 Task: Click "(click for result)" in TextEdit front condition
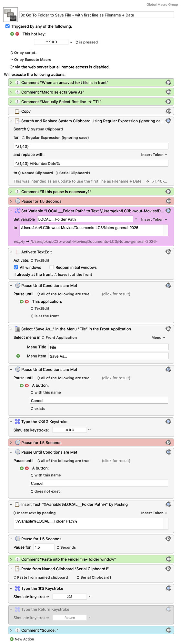click(116, 294)
